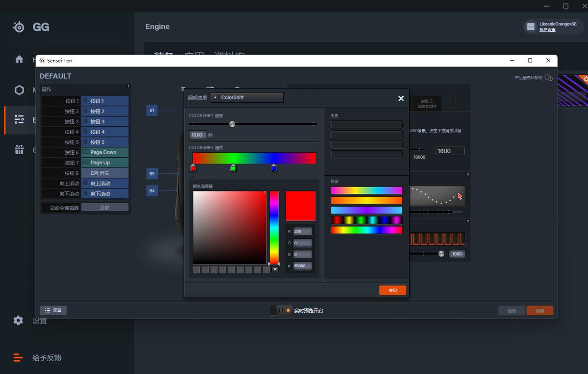Close the lighting effect dialog with X

[401, 98]
